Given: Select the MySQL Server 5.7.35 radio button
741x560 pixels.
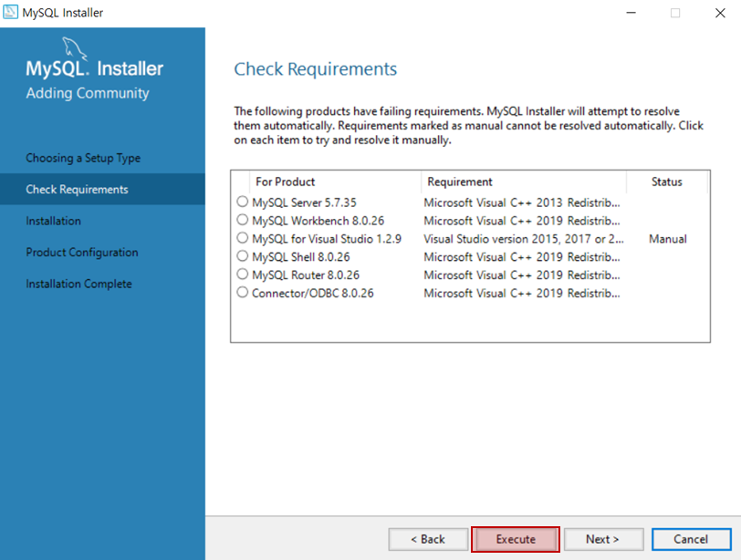Looking at the screenshot, I should pos(243,202).
